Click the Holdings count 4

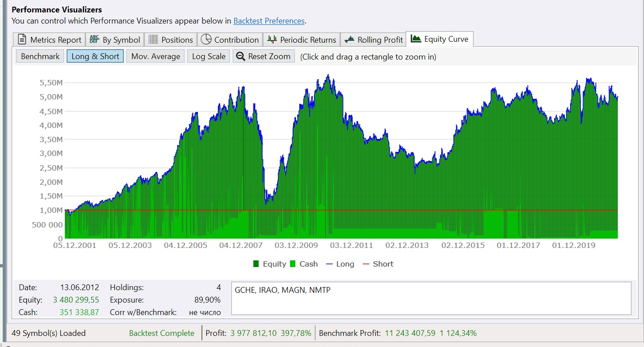click(218, 287)
